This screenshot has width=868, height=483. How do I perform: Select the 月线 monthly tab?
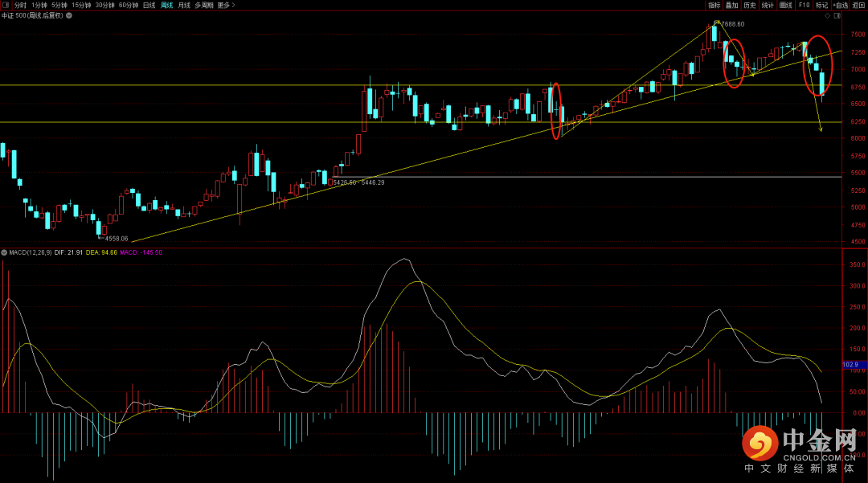pyautogui.click(x=184, y=5)
